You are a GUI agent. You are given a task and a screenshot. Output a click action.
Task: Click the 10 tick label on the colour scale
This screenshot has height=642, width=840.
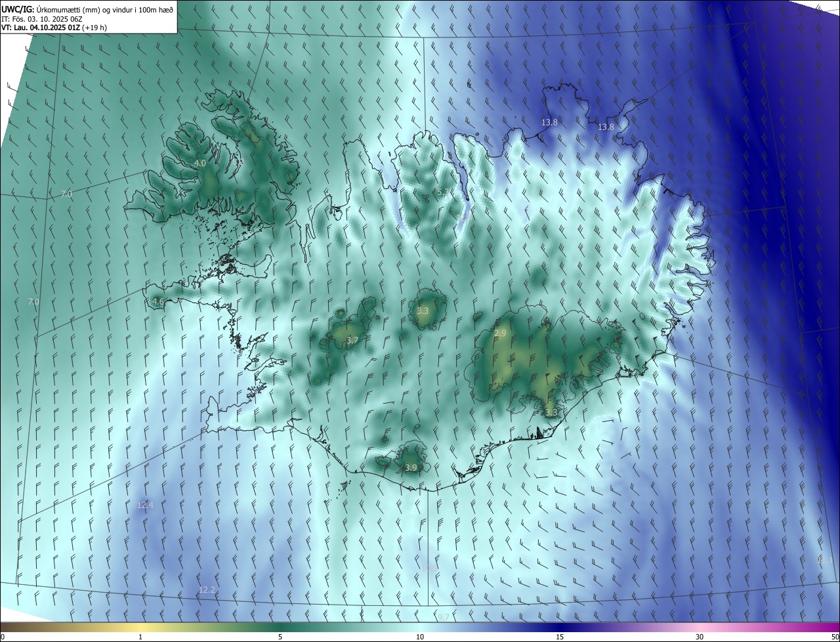point(420,637)
